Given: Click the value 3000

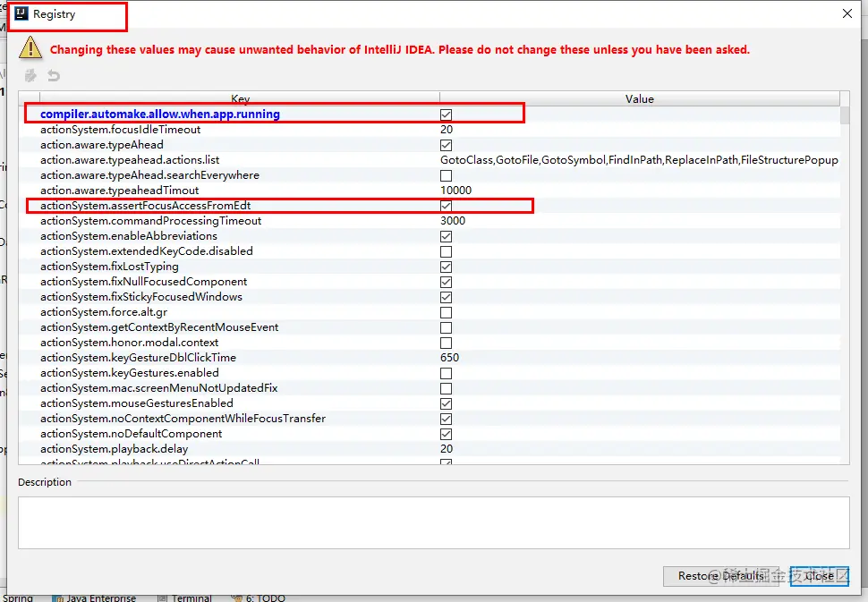Looking at the screenshot, I should coord(452,221).
